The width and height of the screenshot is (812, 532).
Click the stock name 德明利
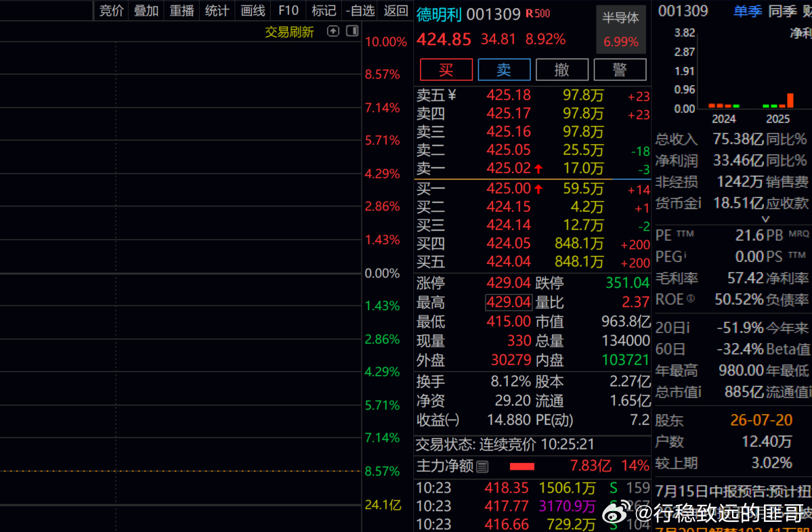(x=439, y=14)
